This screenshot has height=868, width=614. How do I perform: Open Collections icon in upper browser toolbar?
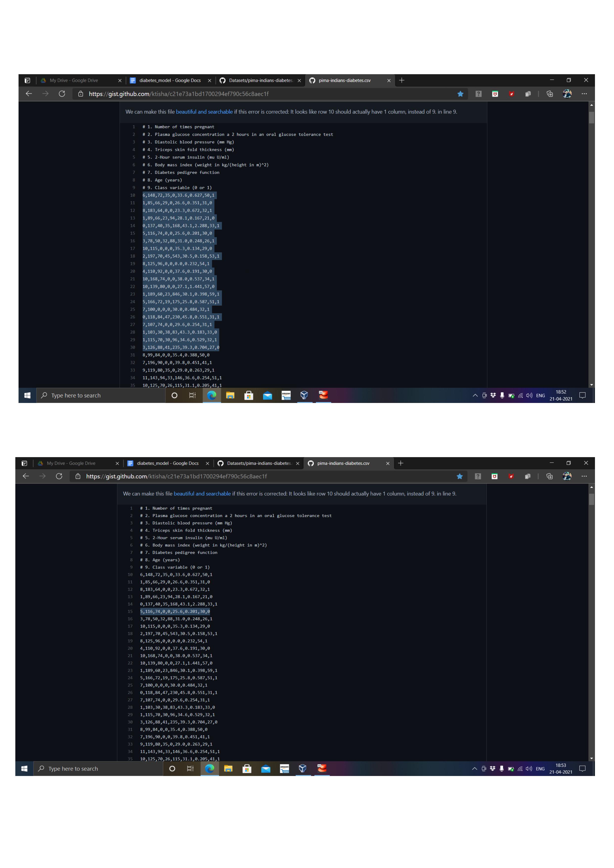coord(550,94)
